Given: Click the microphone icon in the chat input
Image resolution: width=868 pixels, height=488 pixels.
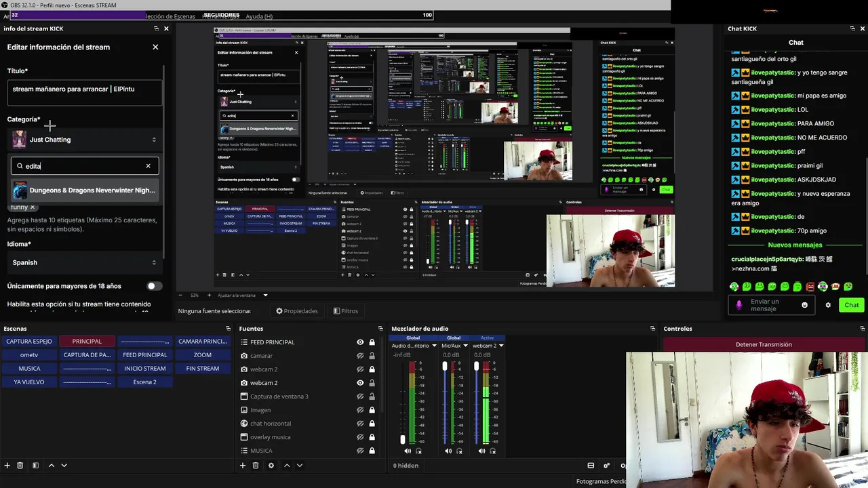Looking at the screenshot, I should pos(739,305).
